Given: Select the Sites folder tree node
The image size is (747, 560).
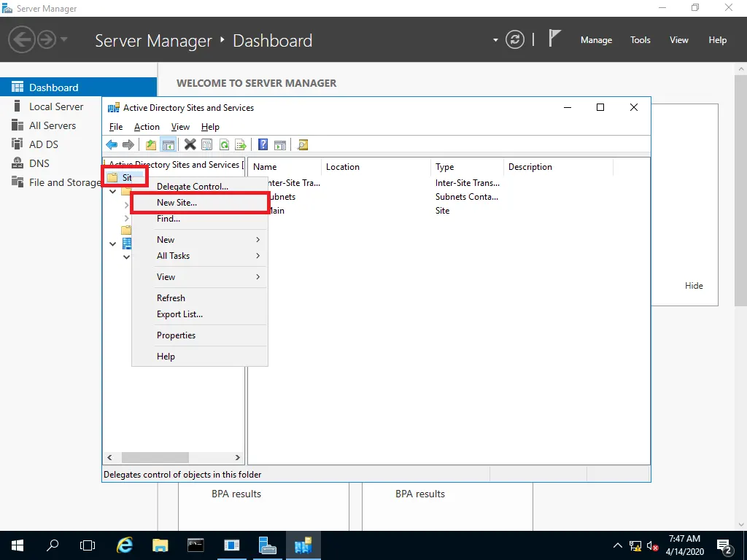Looking at the screenshot, I should click(125, 178).
